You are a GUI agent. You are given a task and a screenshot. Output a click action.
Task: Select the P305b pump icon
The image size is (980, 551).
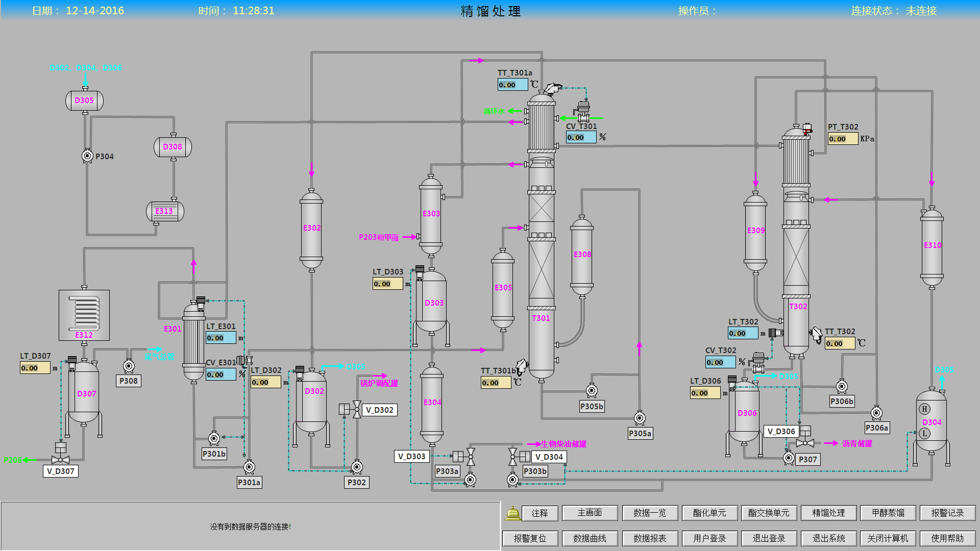pos(592,391)
